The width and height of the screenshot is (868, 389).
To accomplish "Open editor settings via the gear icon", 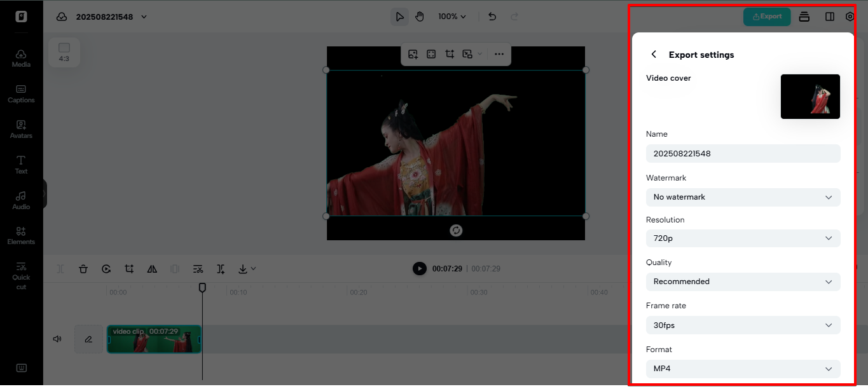I will pyautogui.click(x=850, y=17).
